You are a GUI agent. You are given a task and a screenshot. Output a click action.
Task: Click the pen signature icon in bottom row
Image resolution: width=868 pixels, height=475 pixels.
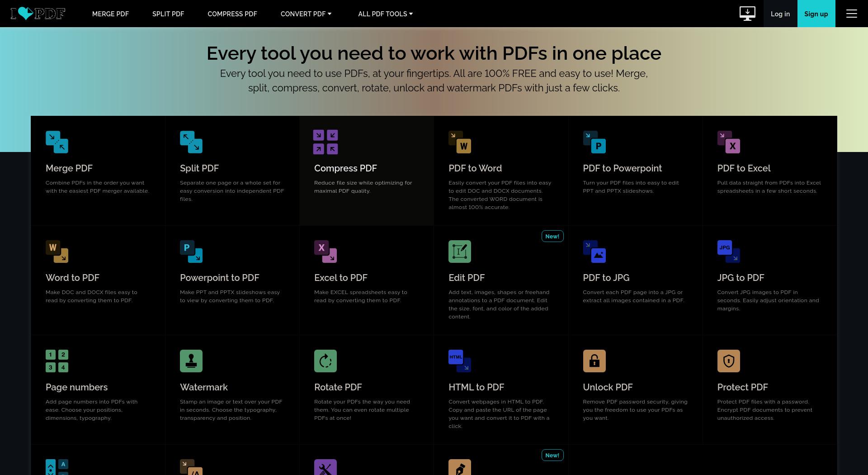(460, 467)
